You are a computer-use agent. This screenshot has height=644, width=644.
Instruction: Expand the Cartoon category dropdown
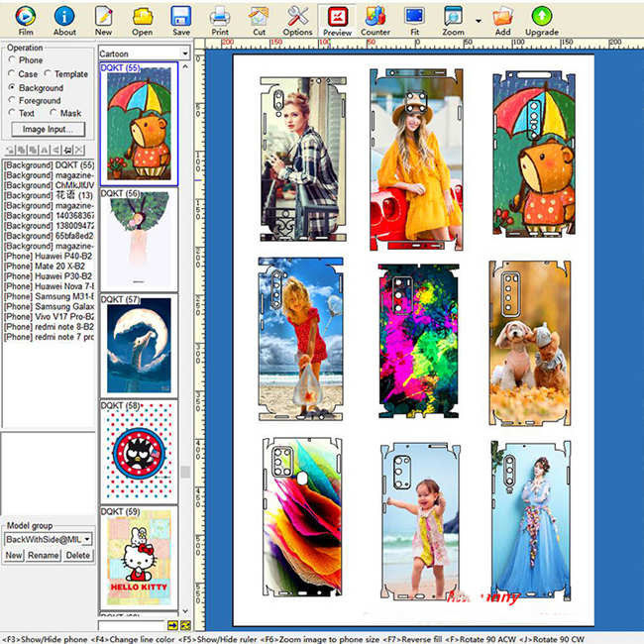(x=185, y=54)
